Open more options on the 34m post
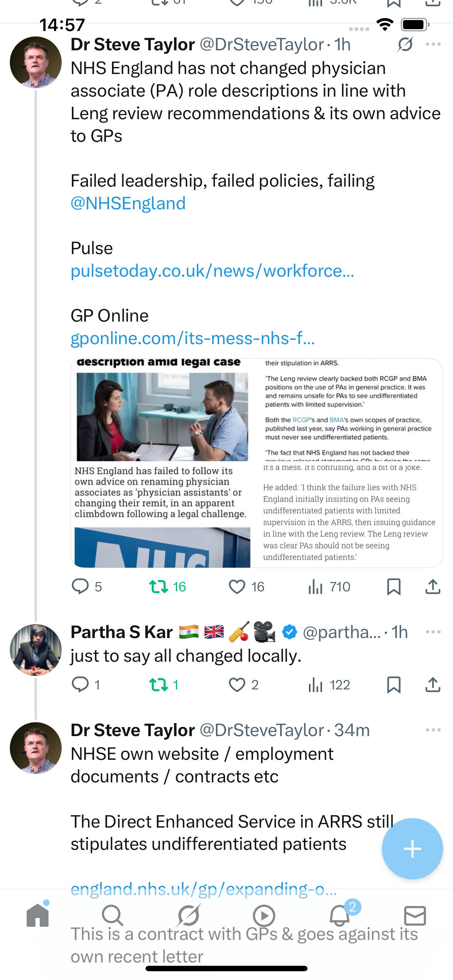453x980 pixels. (x=433, y=730)
